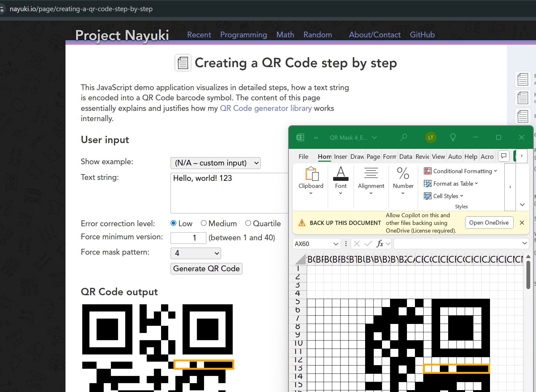Viewport: 536px width, 392px height.
Task: Click the third sidebar article page icon
Action: pyautogui.click(x=523, y=116)
